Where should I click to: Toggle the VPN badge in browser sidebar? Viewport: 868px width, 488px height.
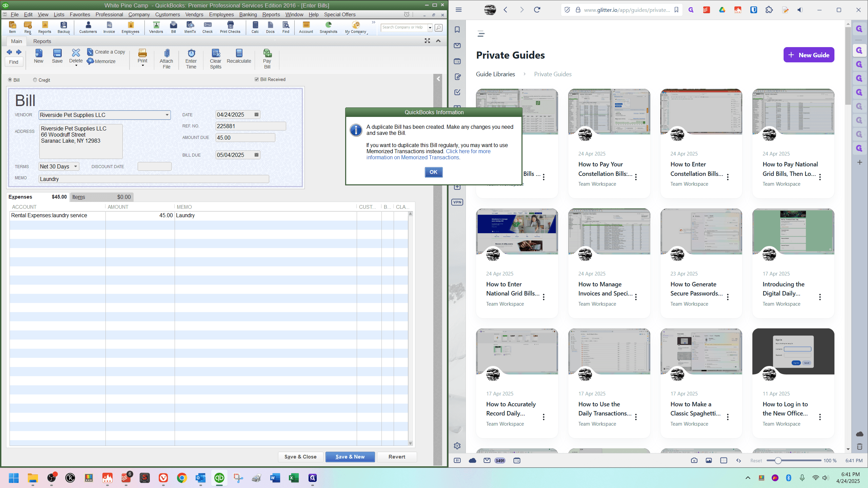457,202
